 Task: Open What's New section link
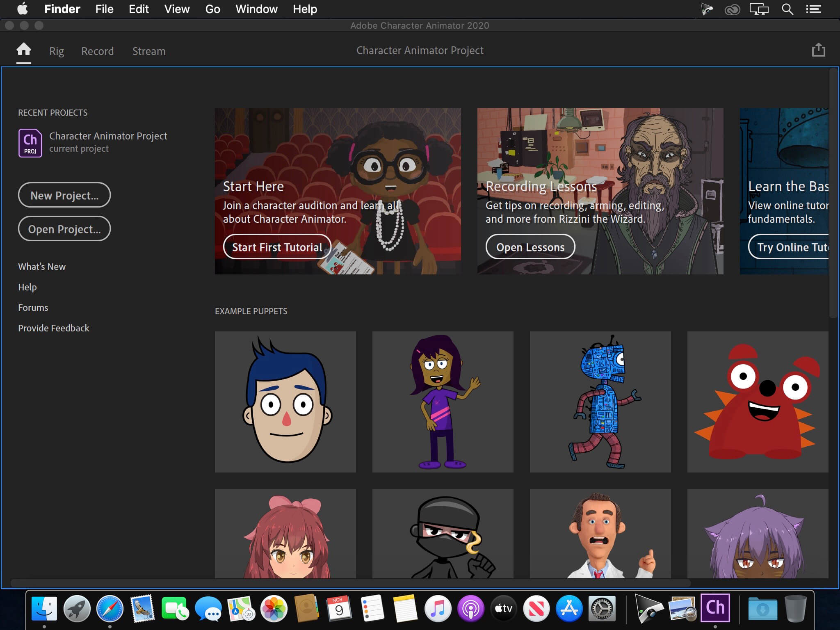click(41, 266)
